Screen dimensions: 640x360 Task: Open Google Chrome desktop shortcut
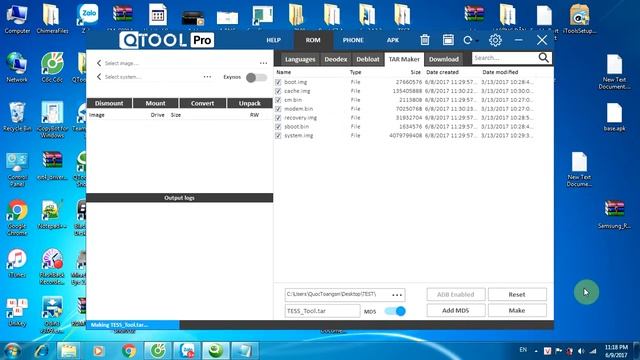[17, 218]
